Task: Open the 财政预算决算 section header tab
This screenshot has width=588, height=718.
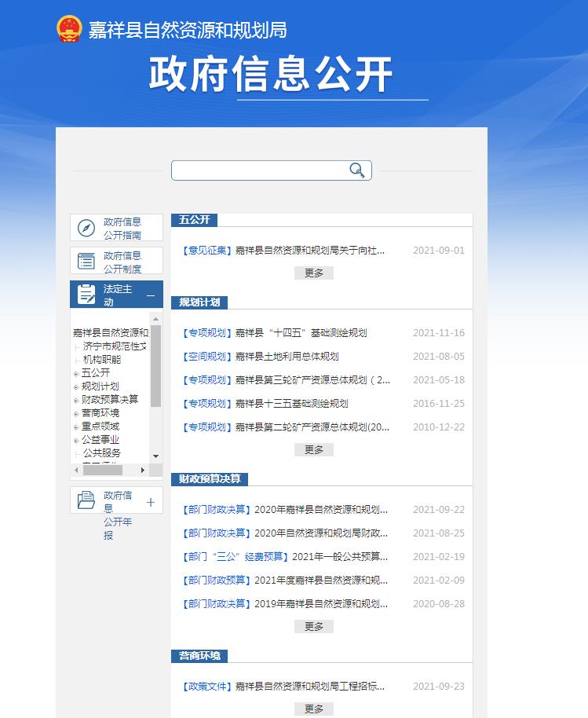Action: (x=210, y=479)
